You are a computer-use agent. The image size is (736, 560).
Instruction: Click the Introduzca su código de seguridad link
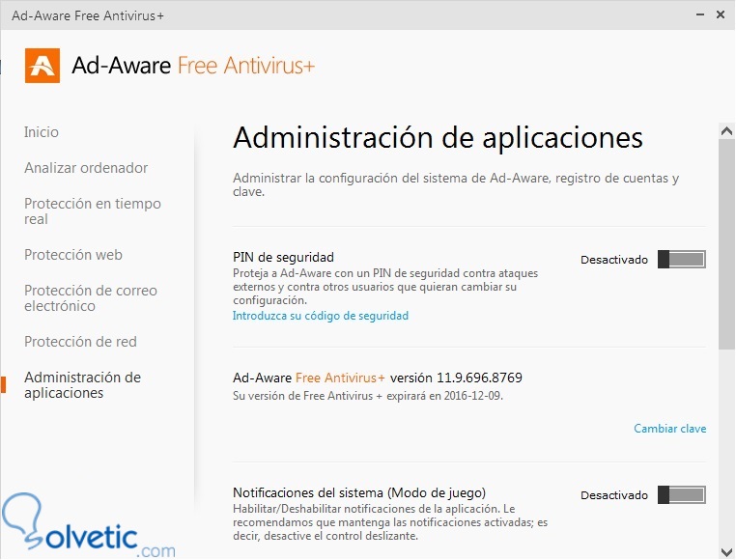point(321,316)
